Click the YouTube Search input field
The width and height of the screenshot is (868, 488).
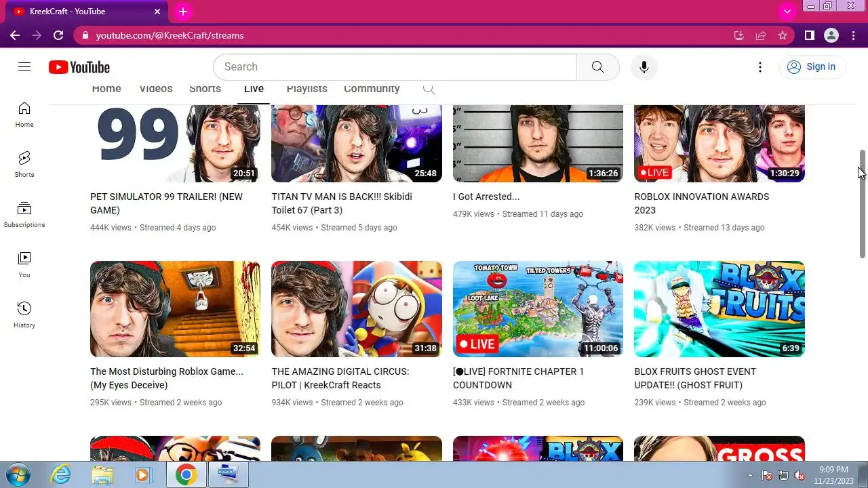(395, 67)
